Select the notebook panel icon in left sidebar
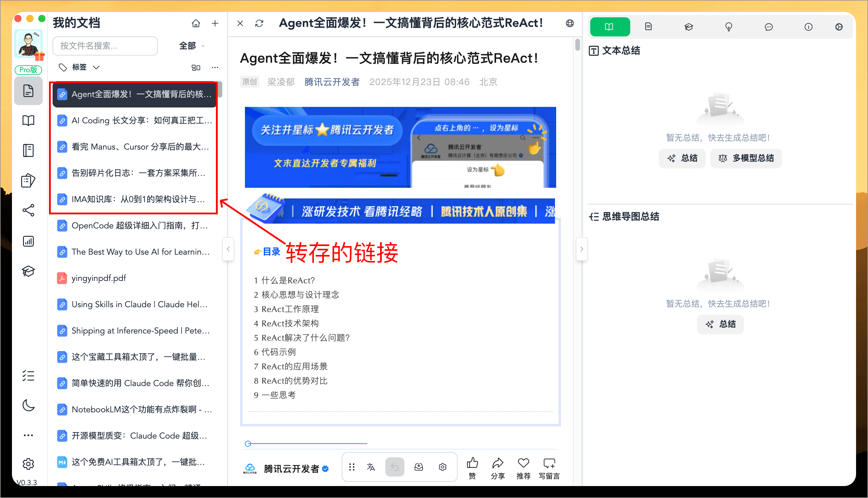 click(x=28, y=150)
